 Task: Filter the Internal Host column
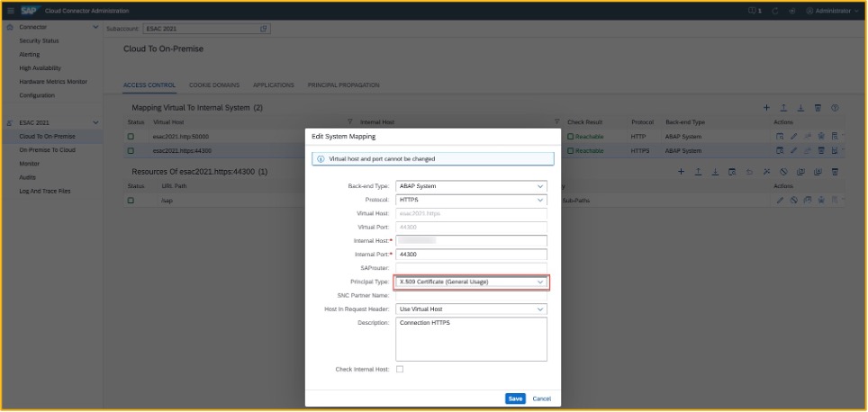click(x=556, y=122)
